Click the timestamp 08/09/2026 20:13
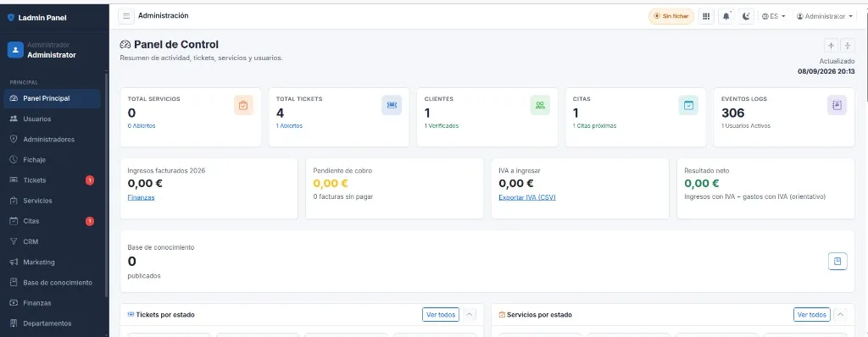Image resolution: width=868 pixels, height=337 pixels. [826, 71]
